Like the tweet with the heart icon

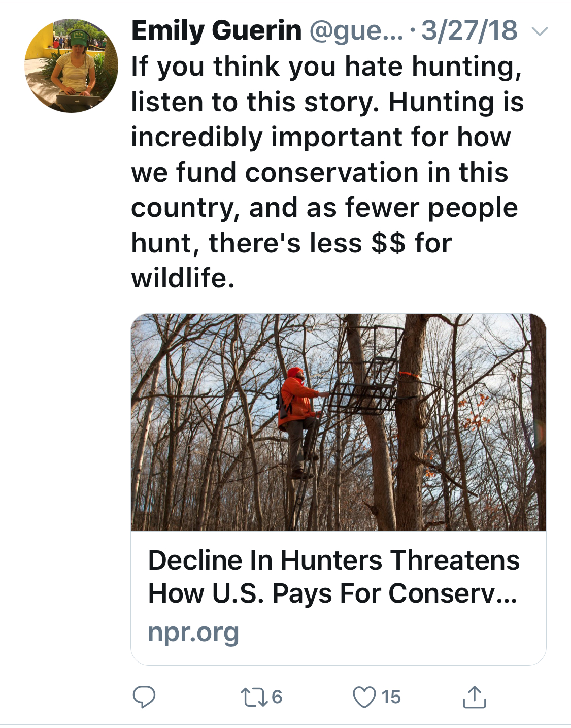tap(364, 697)
